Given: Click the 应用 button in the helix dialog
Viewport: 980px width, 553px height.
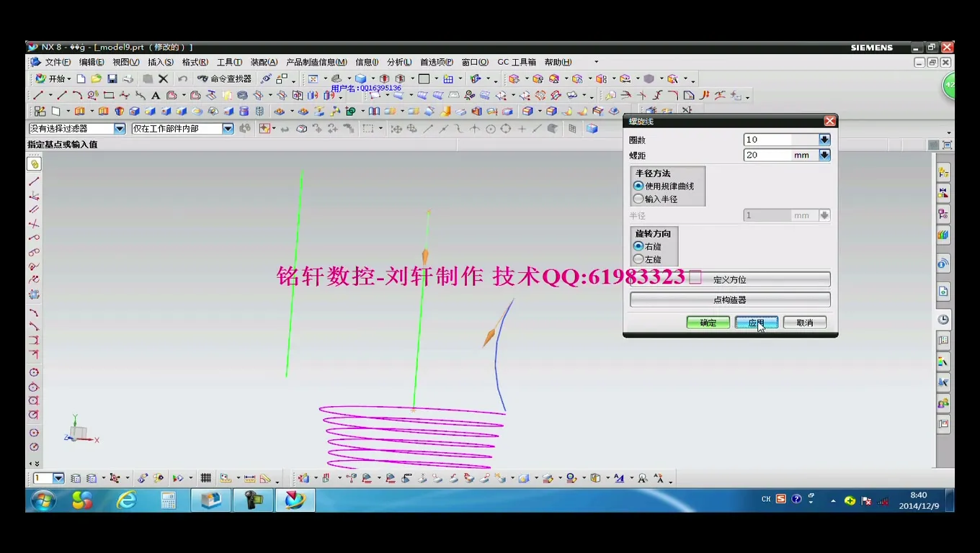Looking at the screenshot, I should pos(756,323).
